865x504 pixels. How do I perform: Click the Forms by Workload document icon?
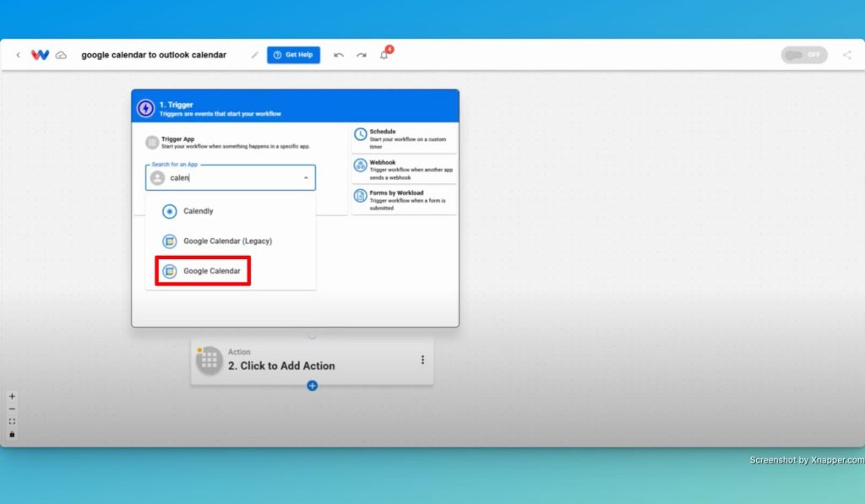coord(360,196)
